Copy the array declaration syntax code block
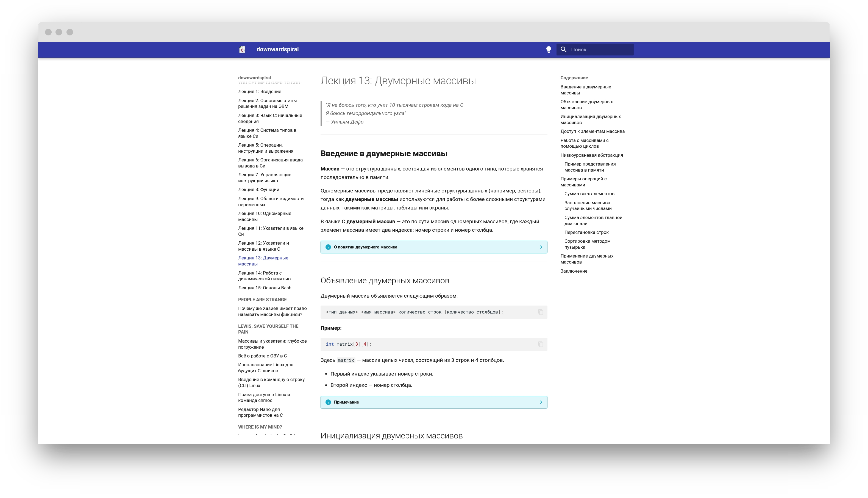 541,312
